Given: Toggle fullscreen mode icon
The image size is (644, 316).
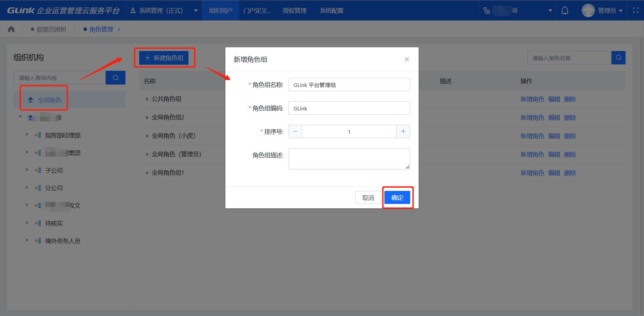Looking at the screenshot, I should pos(636,10).
